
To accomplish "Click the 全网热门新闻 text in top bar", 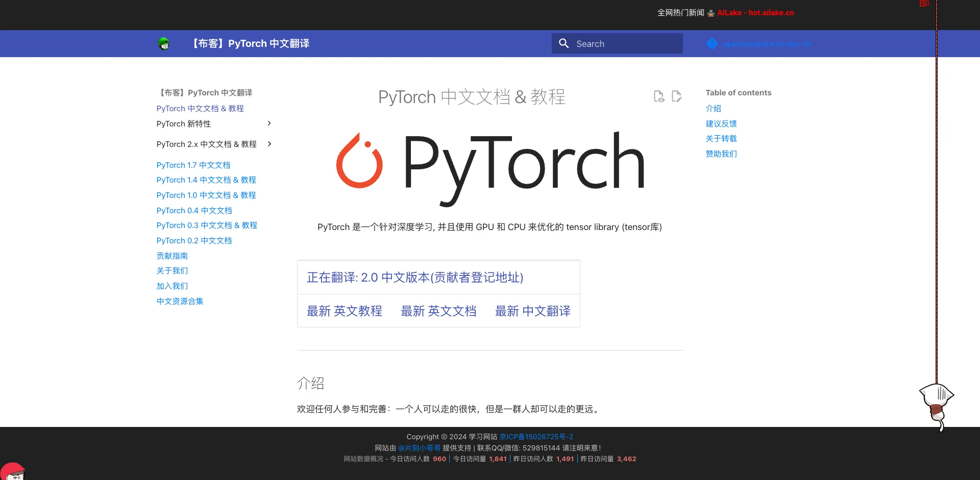I will coord(680,13).
